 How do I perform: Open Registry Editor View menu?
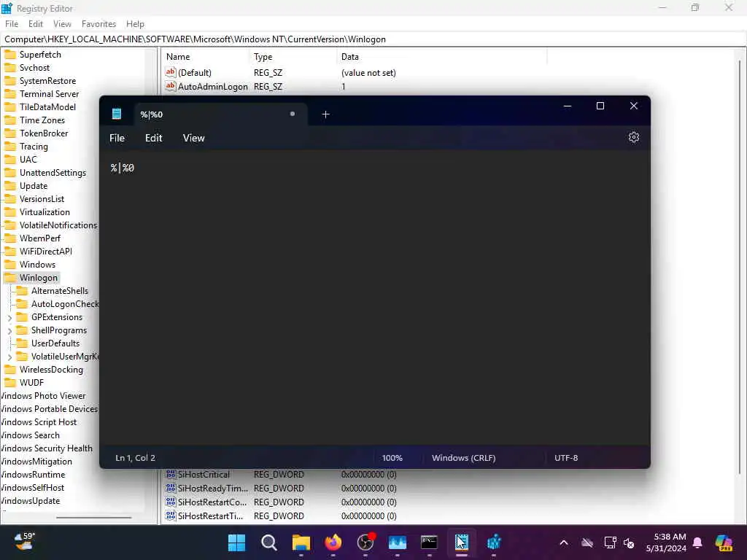[x=62, y=24]
